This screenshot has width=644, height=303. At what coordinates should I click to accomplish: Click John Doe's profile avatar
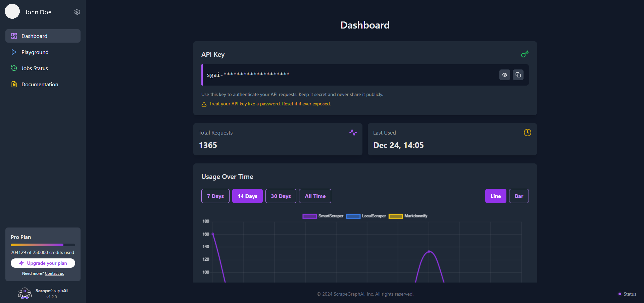[12, 12]
